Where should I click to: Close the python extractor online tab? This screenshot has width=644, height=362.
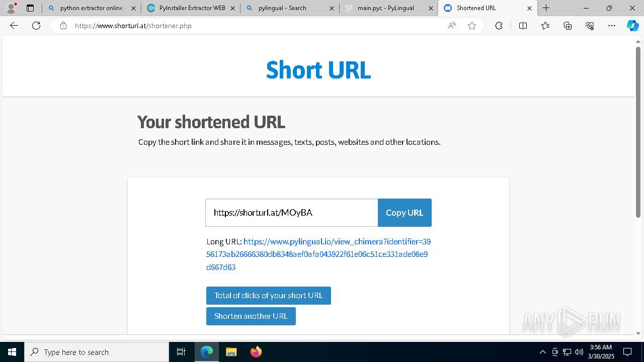(133, 8)
